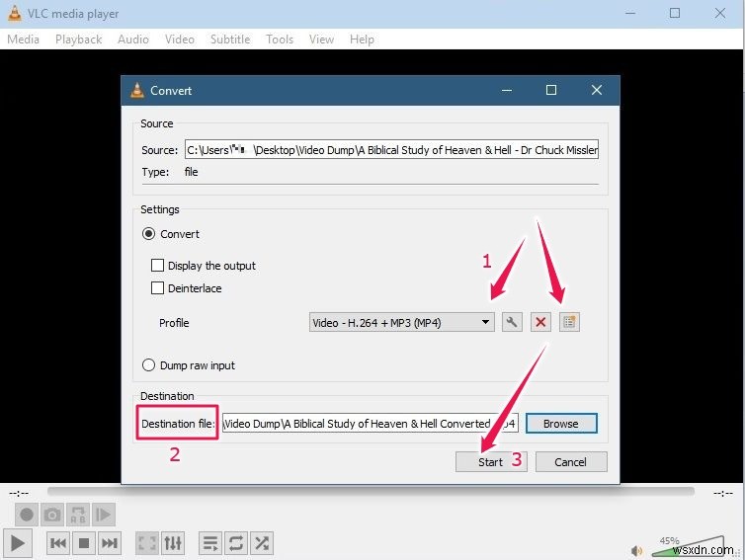Click the VLC cone icon in title bar

click(x=15, y=13)
